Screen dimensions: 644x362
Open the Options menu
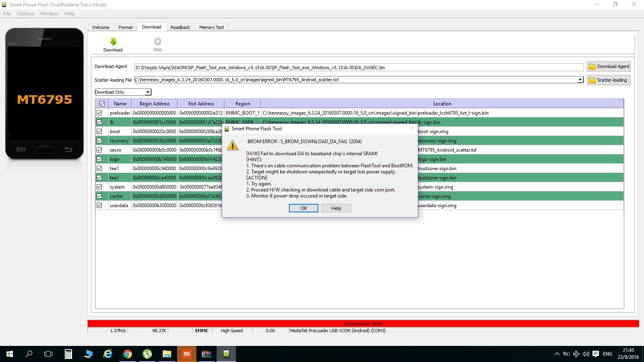[x=25, y=14]
